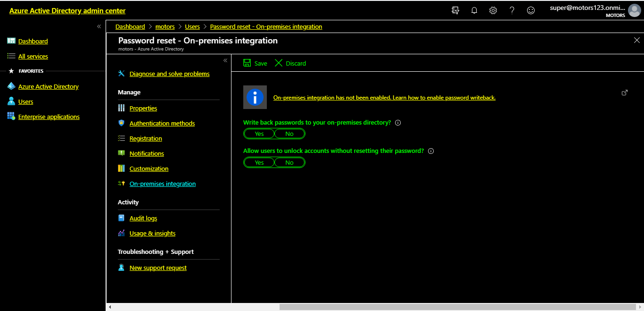The image size is (644, 311).
Task: Set write back passwords to No
Action: coord(289,134)
